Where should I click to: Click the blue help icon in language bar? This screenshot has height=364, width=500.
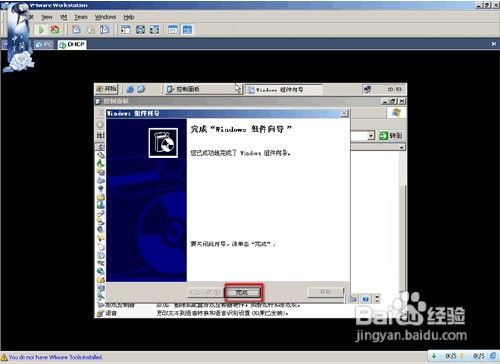coord(366,299)
